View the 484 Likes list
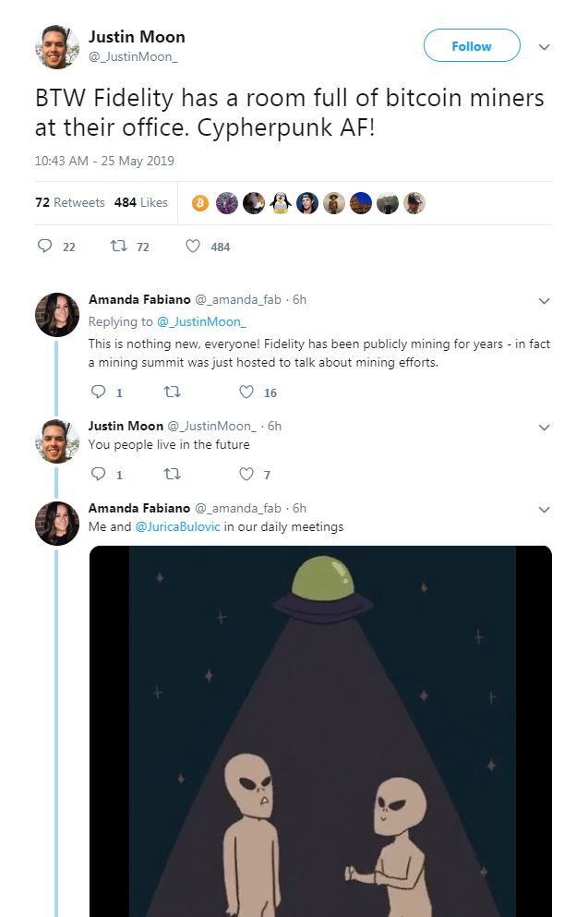Screen dimensions: 588x917 click(x=141, y=202)
